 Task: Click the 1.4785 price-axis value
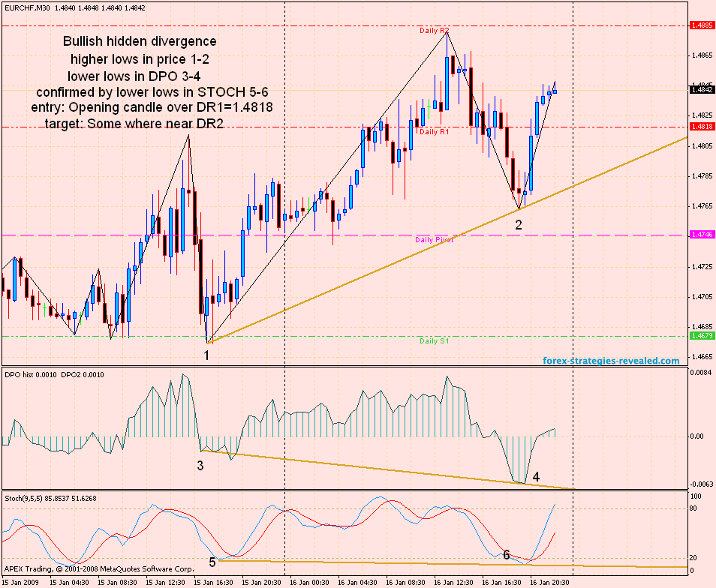click(702, 176)
